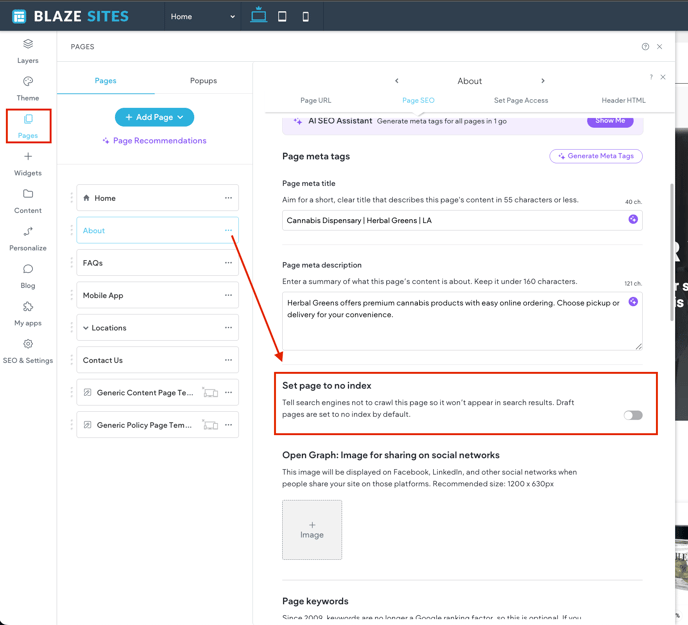Screen dimensions: 688x625
Task: Switch to tablet preview mode
Action: [282, 16]
